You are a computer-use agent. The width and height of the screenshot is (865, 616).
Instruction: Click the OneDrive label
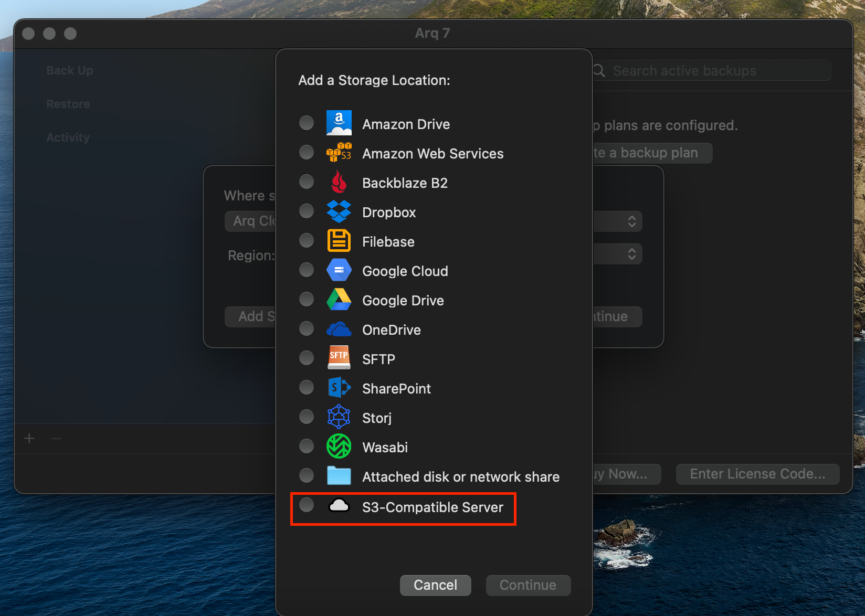(391, 330)
